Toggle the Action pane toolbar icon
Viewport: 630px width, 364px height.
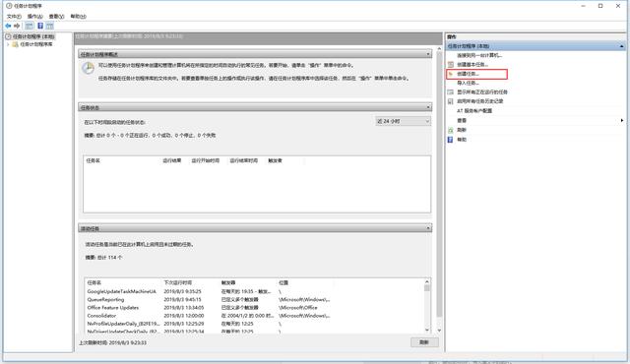(x=49, y=26)
